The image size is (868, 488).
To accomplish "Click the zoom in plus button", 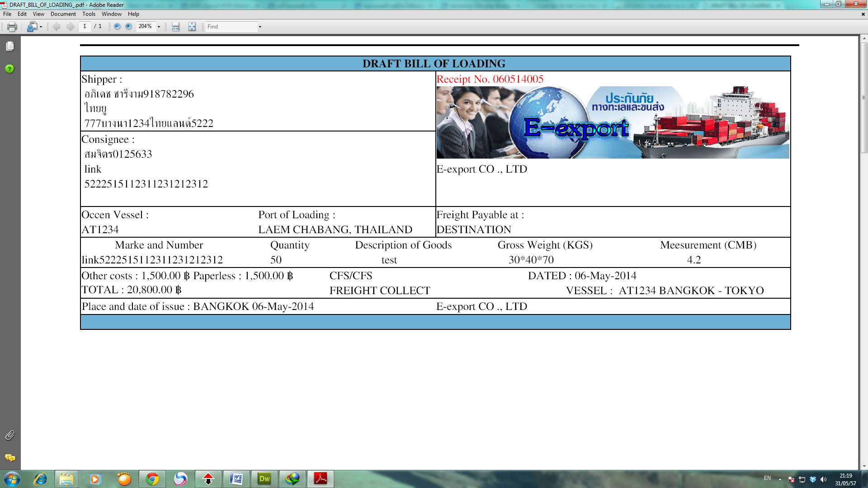I will (x=128, y=27).
